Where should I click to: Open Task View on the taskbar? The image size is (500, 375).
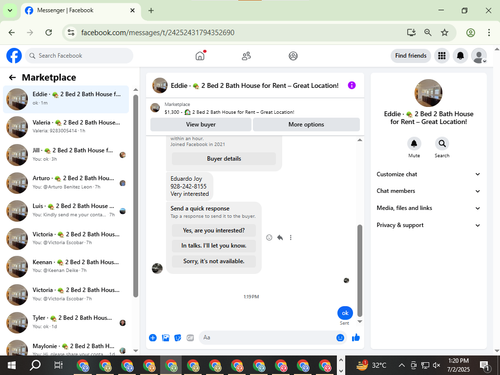58,366
